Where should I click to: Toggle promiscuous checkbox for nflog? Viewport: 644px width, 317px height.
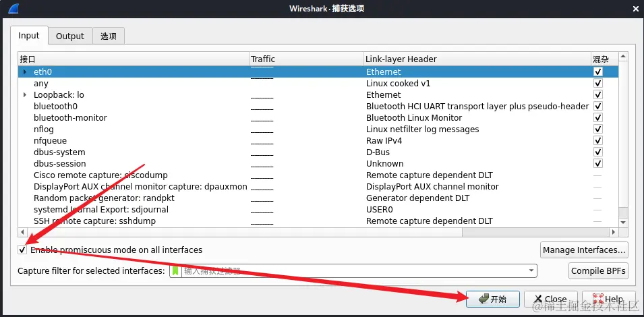[x=598, y=129]
